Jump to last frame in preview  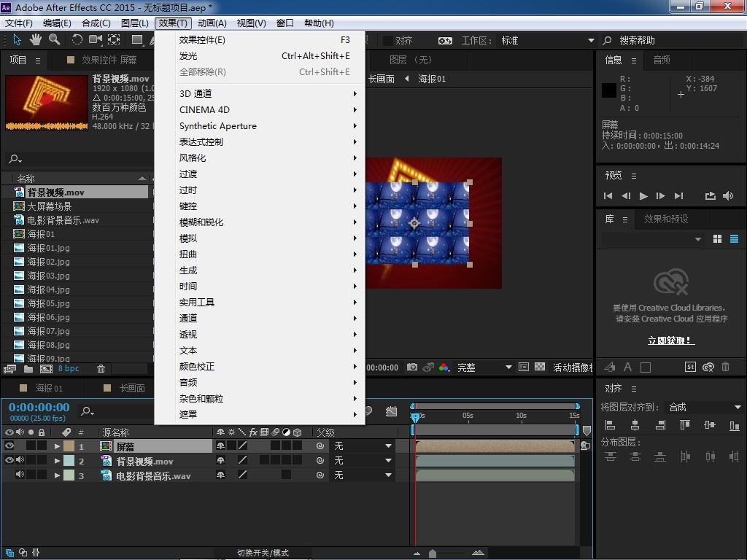tap(679, 195)
